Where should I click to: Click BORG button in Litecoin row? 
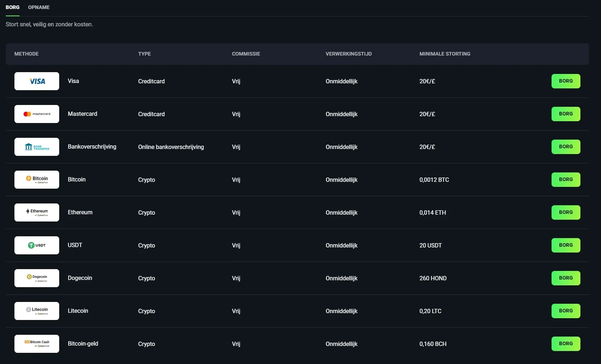tap(566, 311)
